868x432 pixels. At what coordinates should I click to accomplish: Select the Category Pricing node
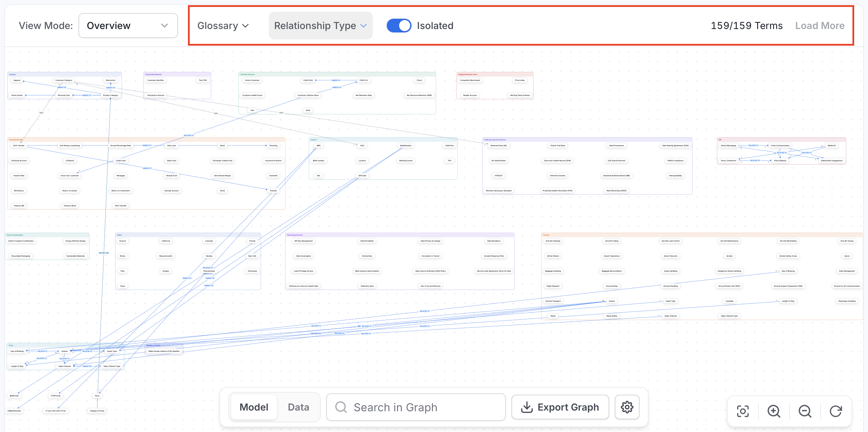(x=97, y=411)
